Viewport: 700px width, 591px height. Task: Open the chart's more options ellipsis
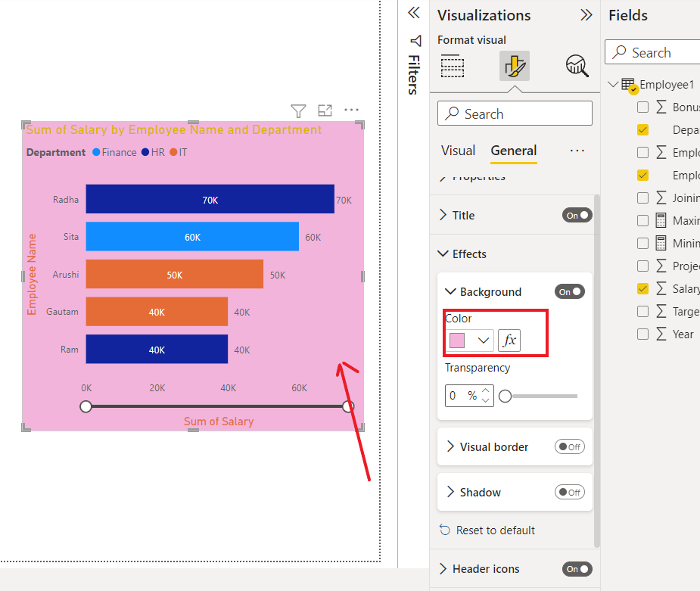pyautogui.click(x=351, y=110)
